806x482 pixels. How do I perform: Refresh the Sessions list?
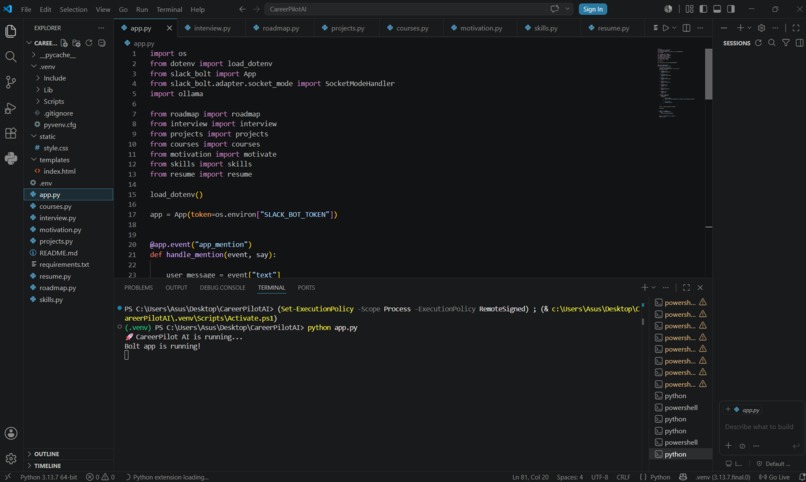point(758,43)
